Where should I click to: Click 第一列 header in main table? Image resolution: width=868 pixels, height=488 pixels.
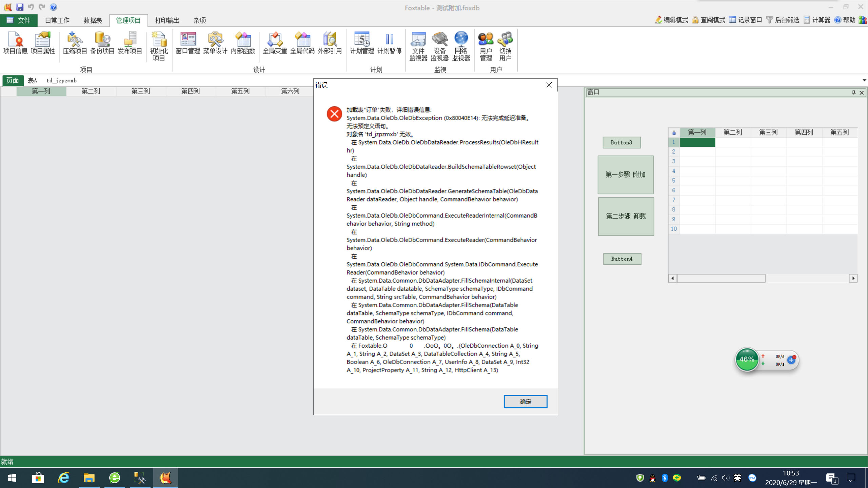41,91
